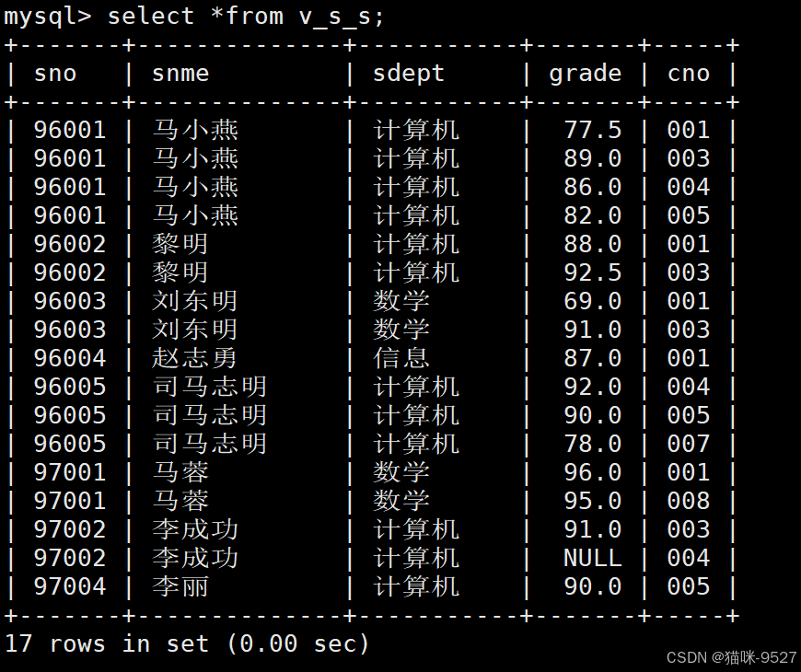Select the 'sdept' column header
The width and height of the screenshot is (801, 672).
coord(409,74)
